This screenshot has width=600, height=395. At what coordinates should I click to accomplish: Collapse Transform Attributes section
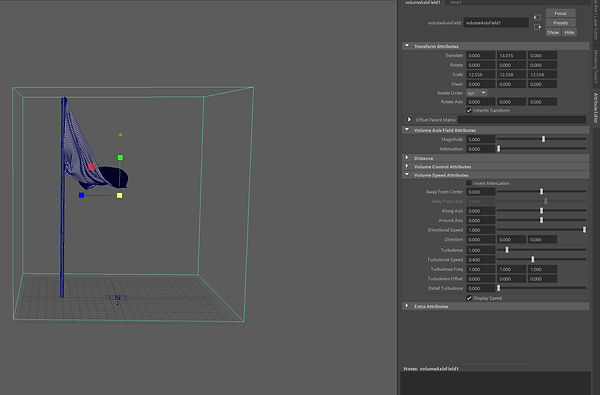tap(407, 46)
